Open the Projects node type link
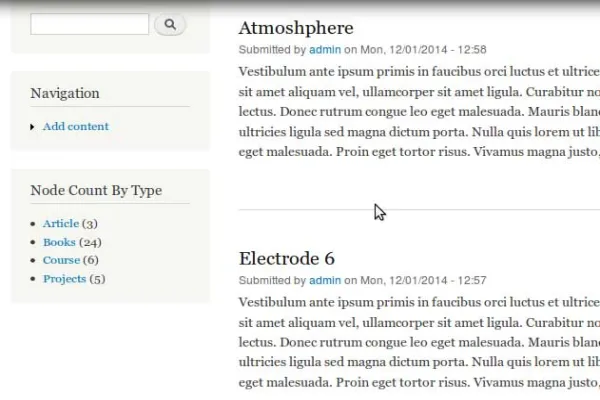Image resolution: width=600 pixels, height=400 pixels. coord(64,279)
